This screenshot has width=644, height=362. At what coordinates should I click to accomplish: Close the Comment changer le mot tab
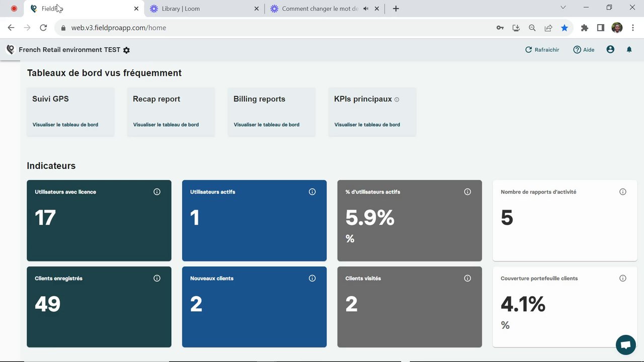377,9
